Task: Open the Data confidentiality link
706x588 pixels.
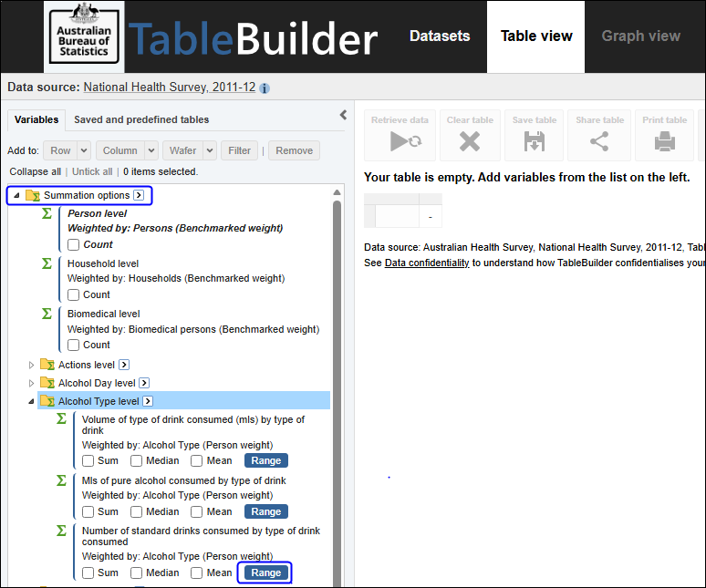Action: click(x=427, y=263)
